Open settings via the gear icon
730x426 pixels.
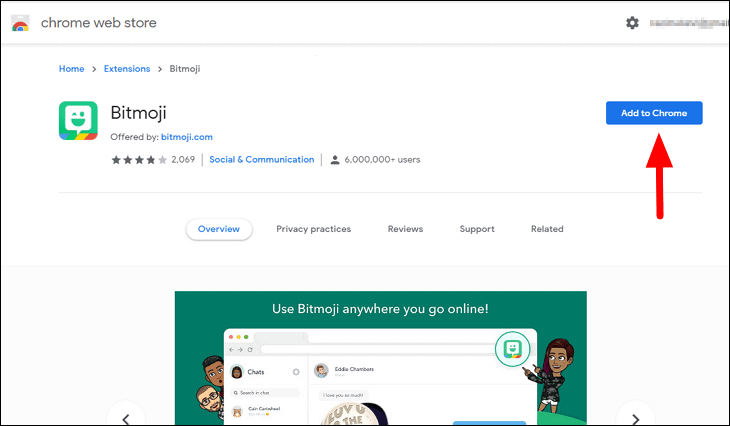[x=632, y=23]
